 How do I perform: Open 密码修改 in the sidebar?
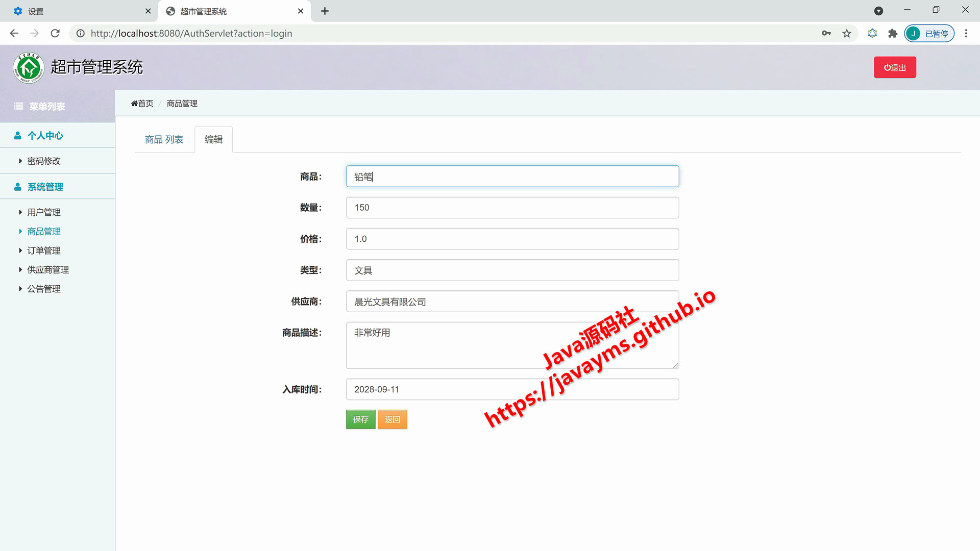(x=44, y=161)
